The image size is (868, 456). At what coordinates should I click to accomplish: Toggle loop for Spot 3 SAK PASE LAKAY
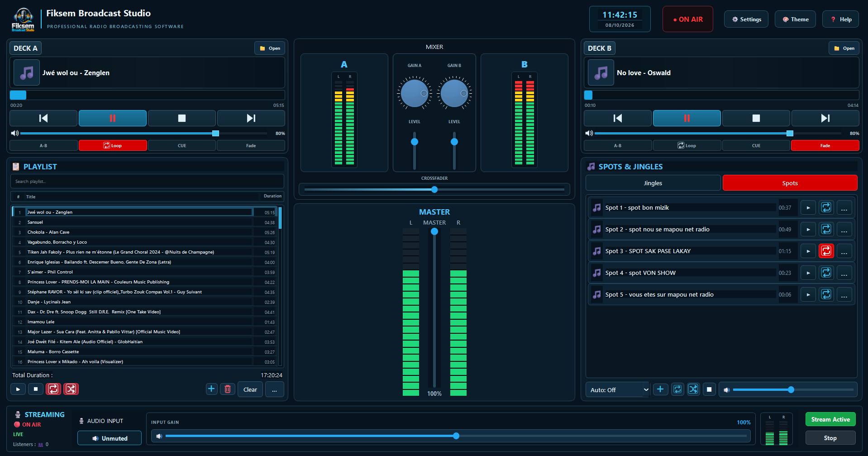pyautogui.click(x=826, y=251)
